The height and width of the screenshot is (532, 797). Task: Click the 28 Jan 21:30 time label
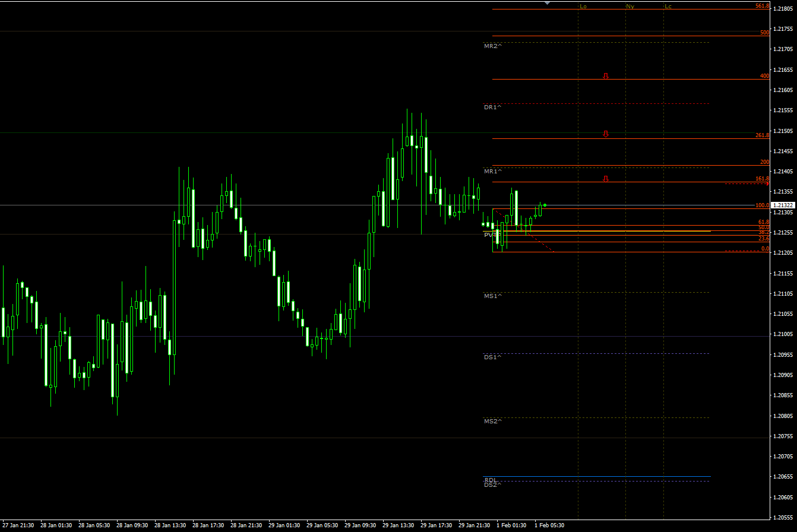(x=246, y=525)
